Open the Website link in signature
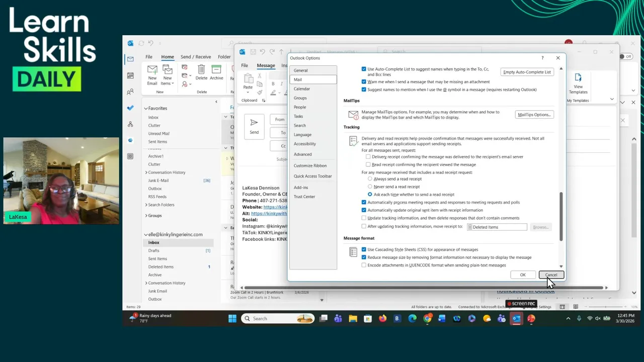Viewport: 644px width, 362px height. click(x=275, y=207)
